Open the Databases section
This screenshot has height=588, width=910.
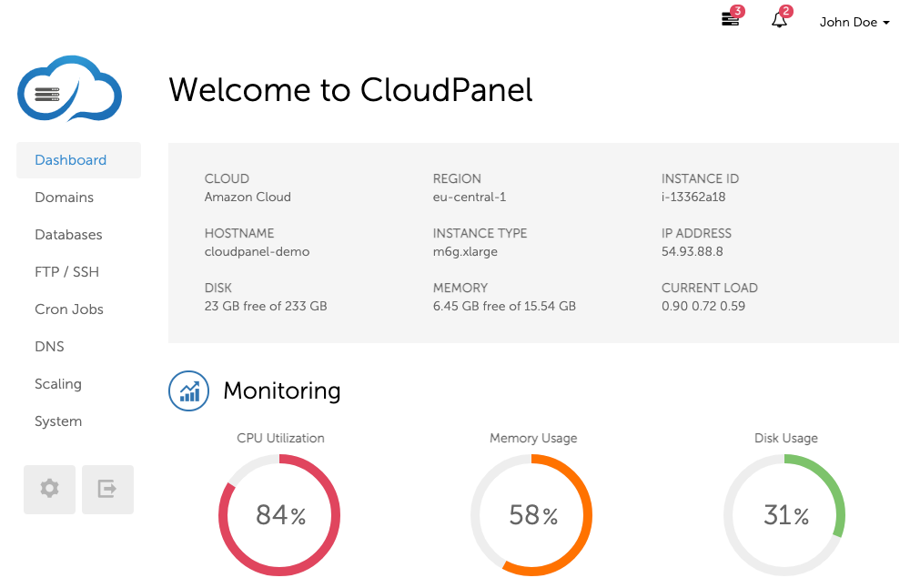coord(68,235)
